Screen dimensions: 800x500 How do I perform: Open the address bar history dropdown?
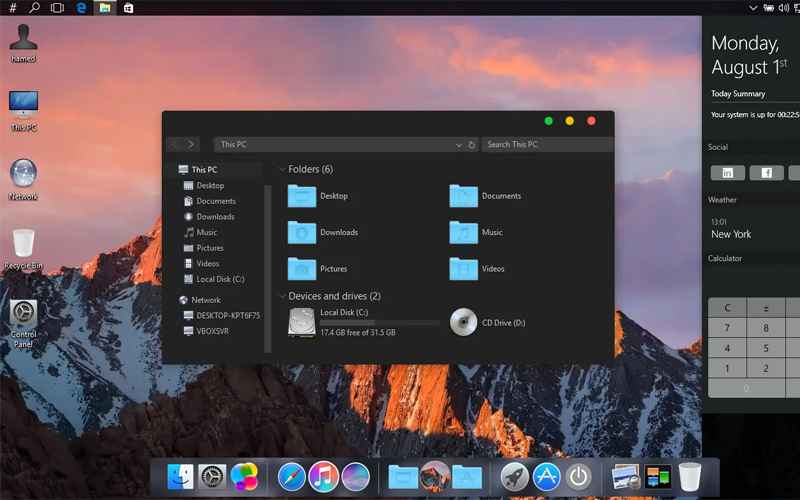[x=459, y=145]
